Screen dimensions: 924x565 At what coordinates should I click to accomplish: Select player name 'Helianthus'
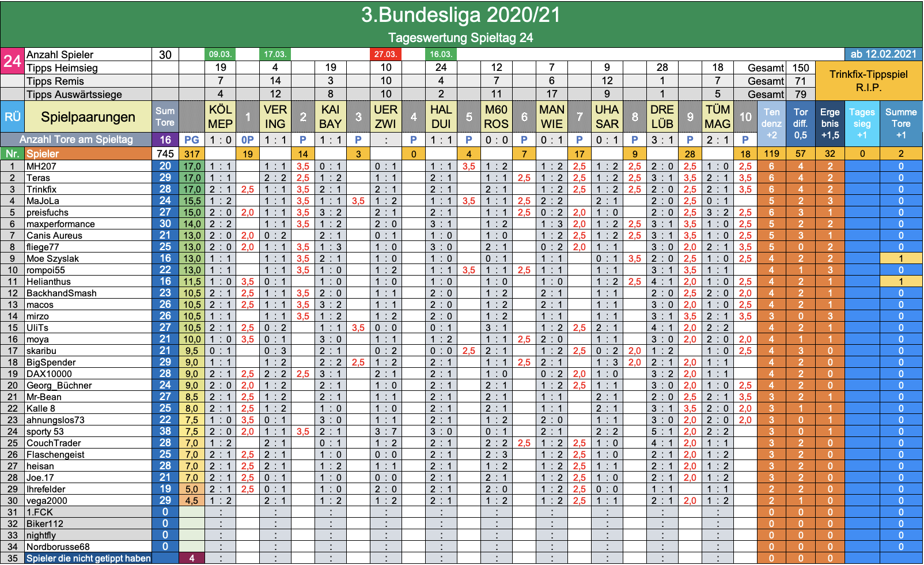[48, 281]
